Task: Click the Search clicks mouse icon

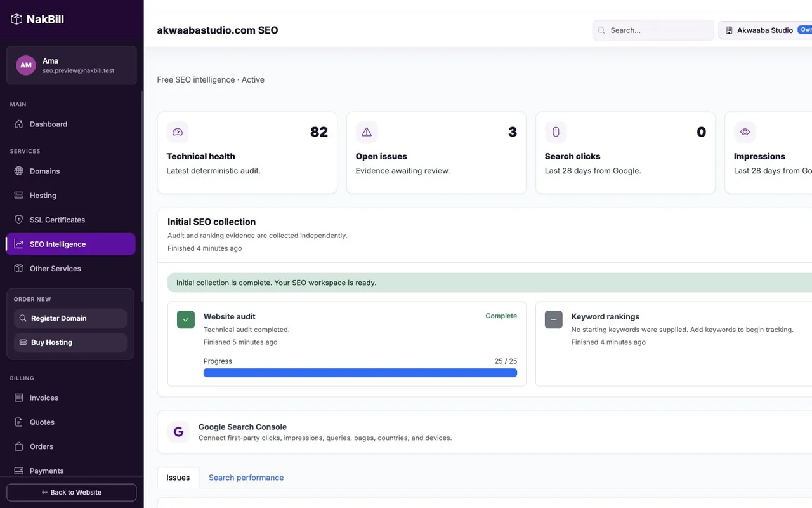Action: (556, 132)
